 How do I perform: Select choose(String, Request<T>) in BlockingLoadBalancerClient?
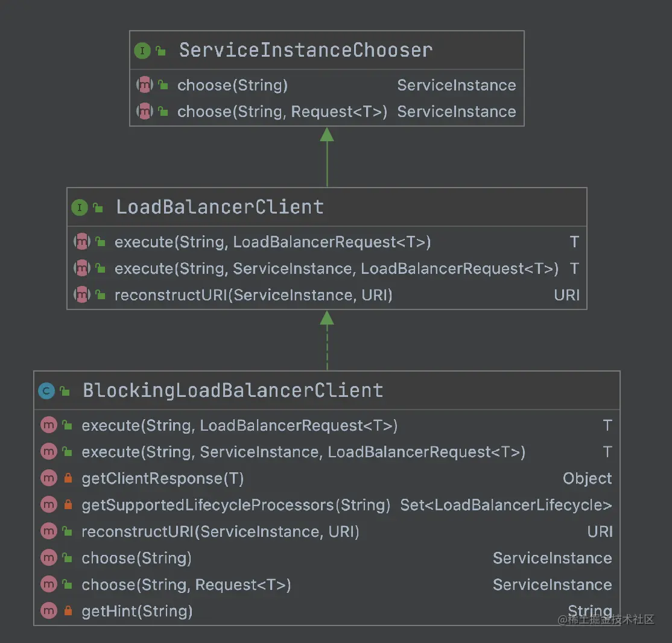(x=186, y=584)
